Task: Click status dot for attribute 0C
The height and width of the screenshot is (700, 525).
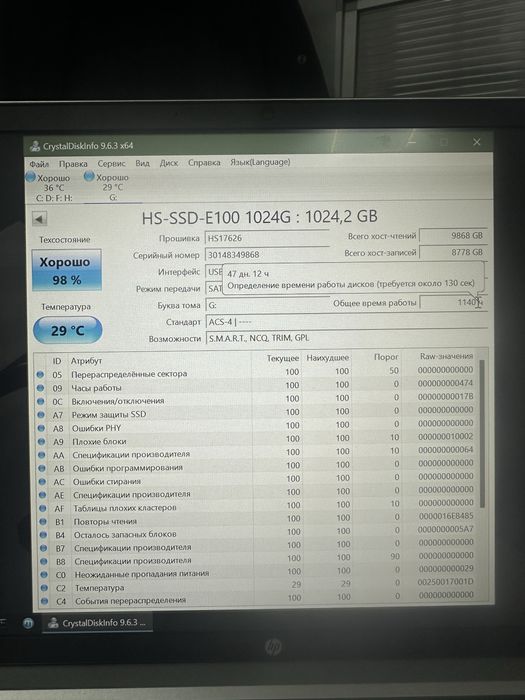Action: click(41, 401)
